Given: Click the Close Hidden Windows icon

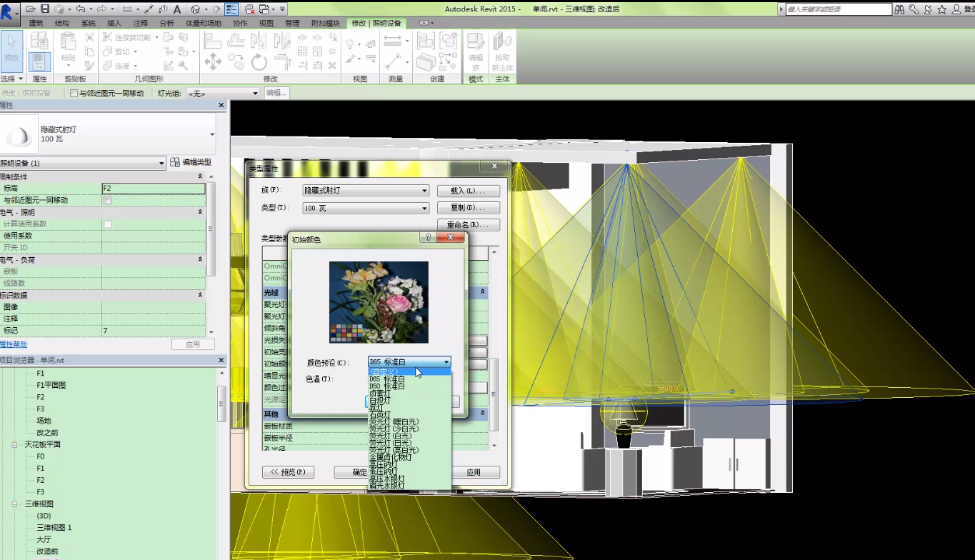Looking at the screenshot, I should [x=249, y=9].
